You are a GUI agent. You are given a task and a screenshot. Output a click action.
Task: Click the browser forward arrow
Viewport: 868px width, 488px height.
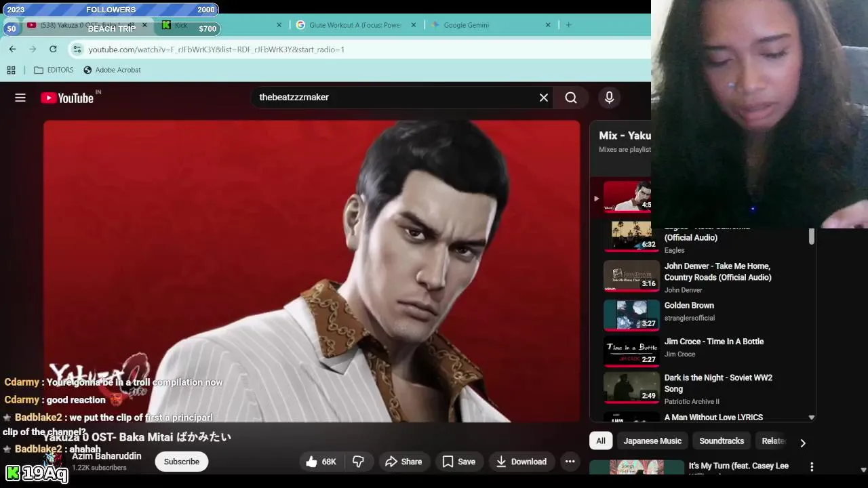33,49
